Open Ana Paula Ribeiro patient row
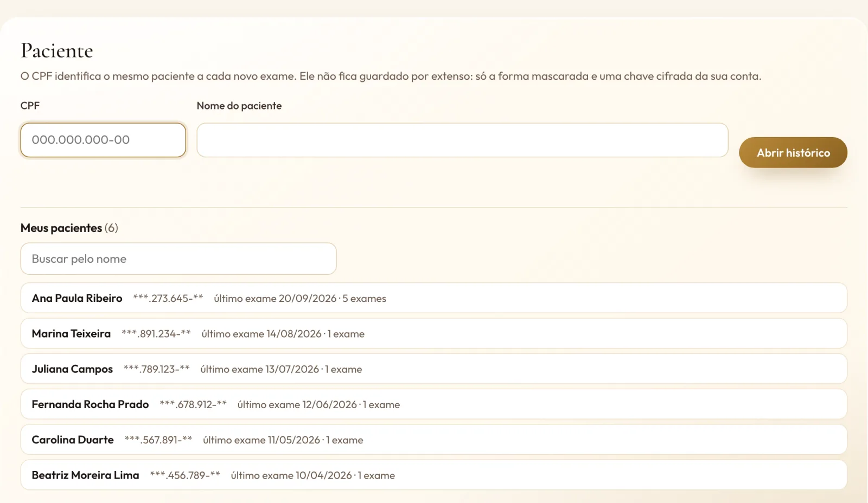The height and width of the screenshot is (503, 868). [x=434, y=298]
